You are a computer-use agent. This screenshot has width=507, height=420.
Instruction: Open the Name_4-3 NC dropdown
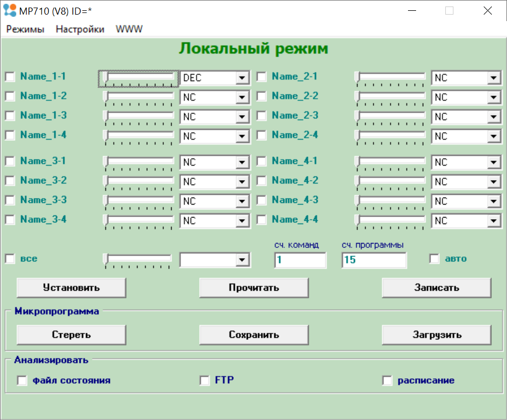coord(493,201)
